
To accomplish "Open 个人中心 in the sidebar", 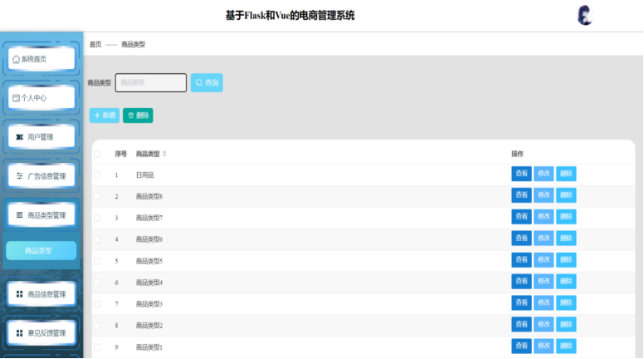I will coord(41,98).
